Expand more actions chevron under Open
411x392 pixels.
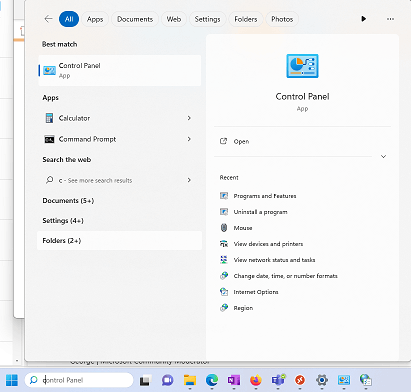383,156
